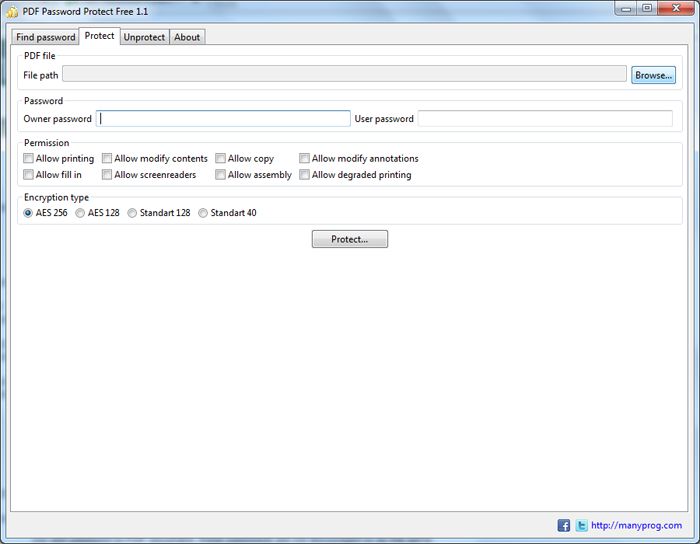
Task: Click the Permission group label
Action: [46, 143]
